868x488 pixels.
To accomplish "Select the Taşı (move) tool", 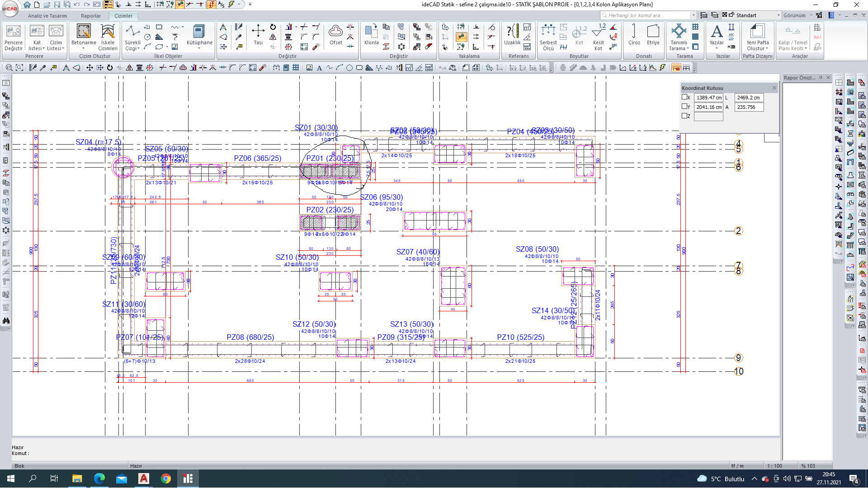I will (x=258, y=35).
